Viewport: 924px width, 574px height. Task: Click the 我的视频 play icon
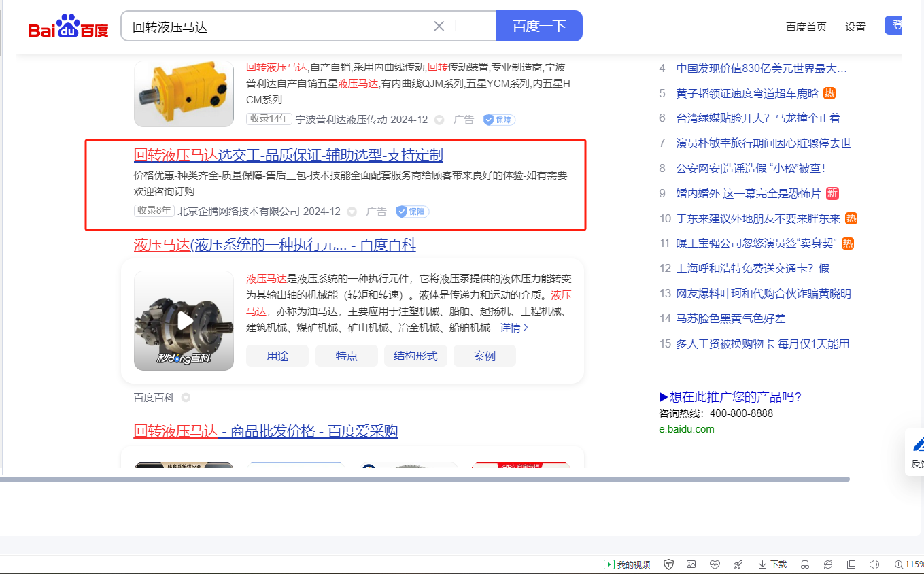click(609, 564)
